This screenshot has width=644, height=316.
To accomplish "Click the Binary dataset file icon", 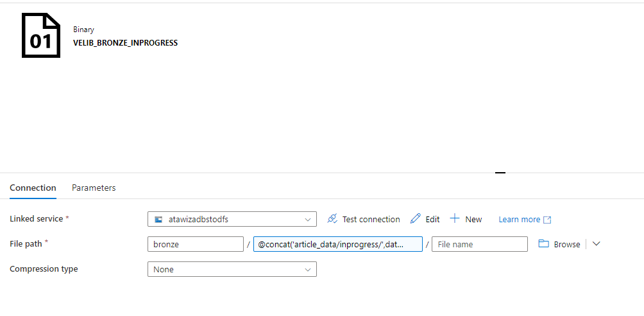I will click(x=40, y=36).
